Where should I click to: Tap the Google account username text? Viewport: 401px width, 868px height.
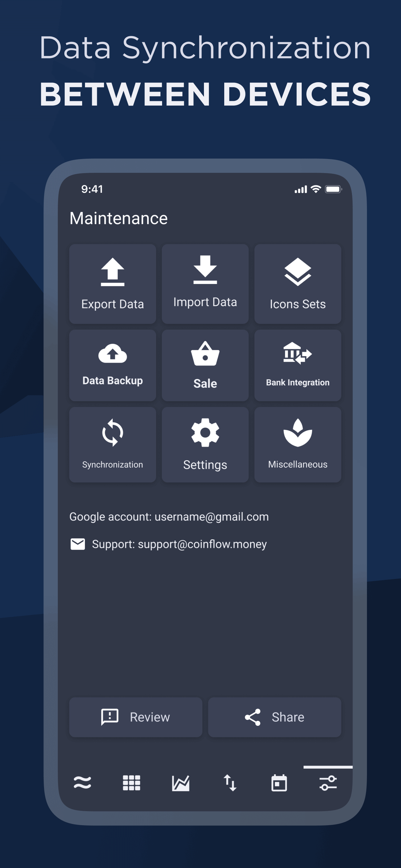(211, 516)
